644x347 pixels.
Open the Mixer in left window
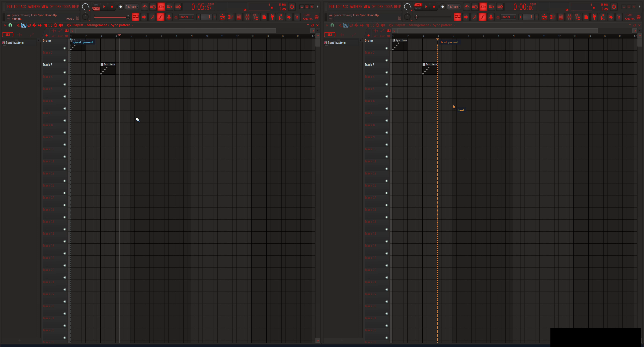pyautogui.click(x=247, y=17)
